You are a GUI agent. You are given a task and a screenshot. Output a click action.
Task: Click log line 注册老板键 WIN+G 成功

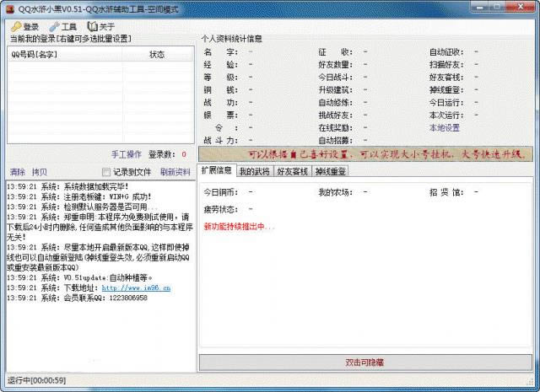click(79, 197)
